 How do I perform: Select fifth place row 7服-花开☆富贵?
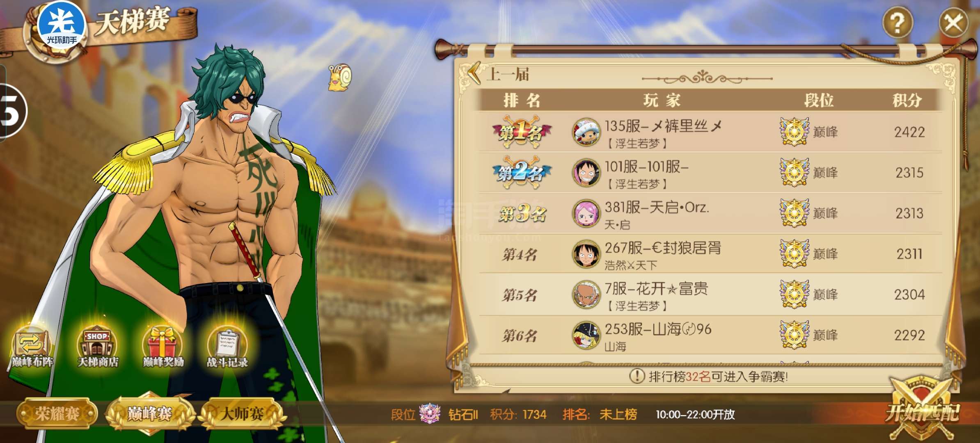click(710, 295)
